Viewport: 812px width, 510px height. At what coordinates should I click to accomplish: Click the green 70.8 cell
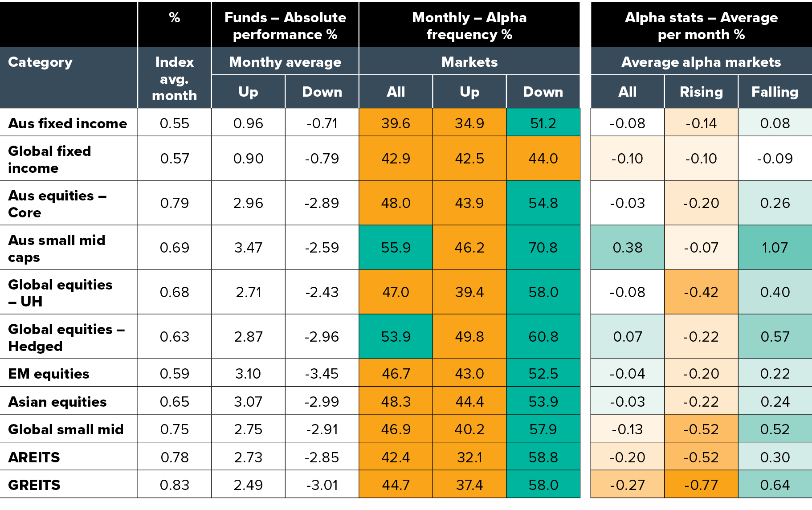543,248
